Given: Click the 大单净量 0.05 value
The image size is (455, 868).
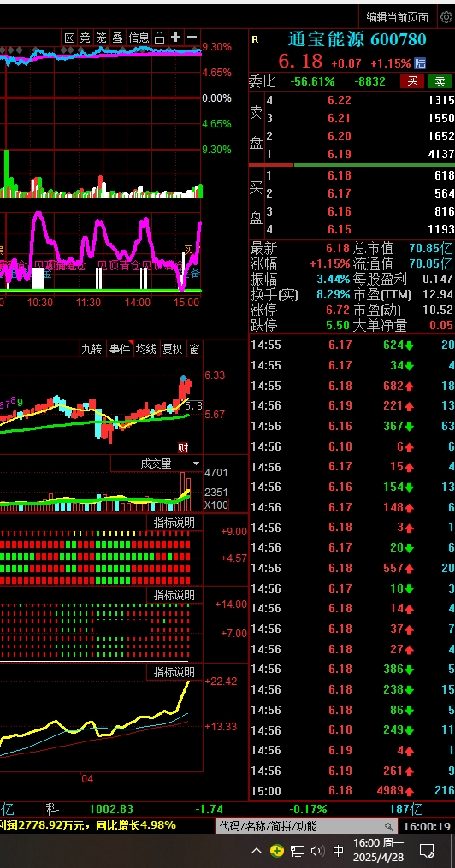Looking at the screenshot, I should (x=440, y=325).
